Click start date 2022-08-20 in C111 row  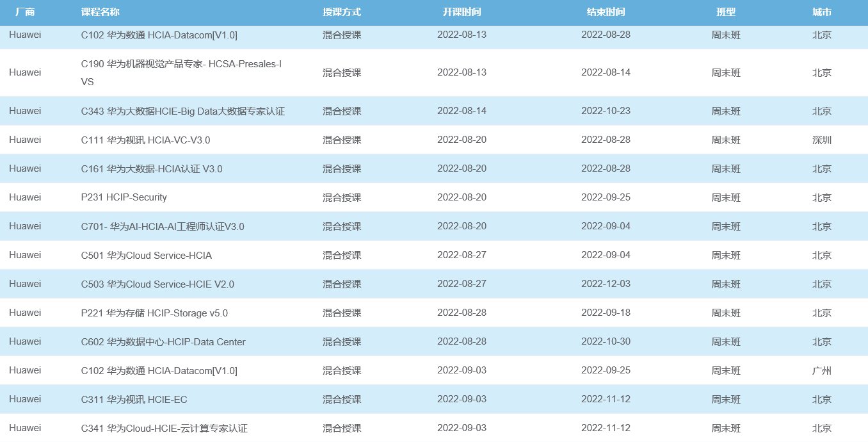click(462, 140)
